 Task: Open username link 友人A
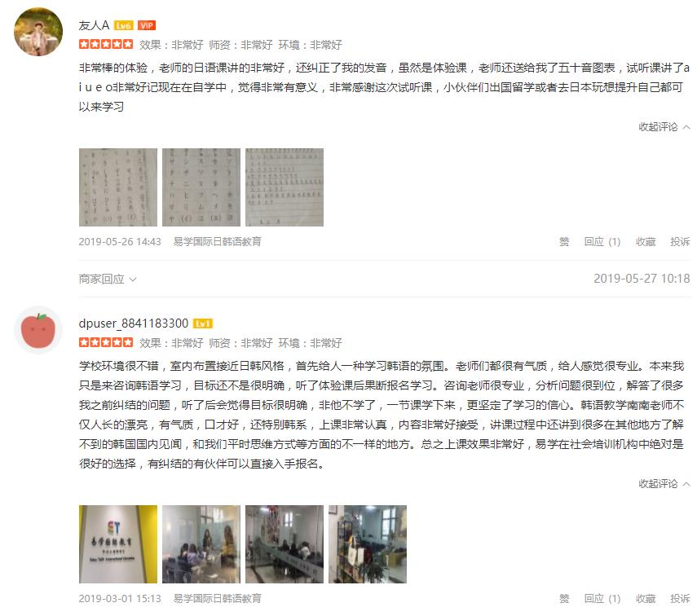pos(94,25)
